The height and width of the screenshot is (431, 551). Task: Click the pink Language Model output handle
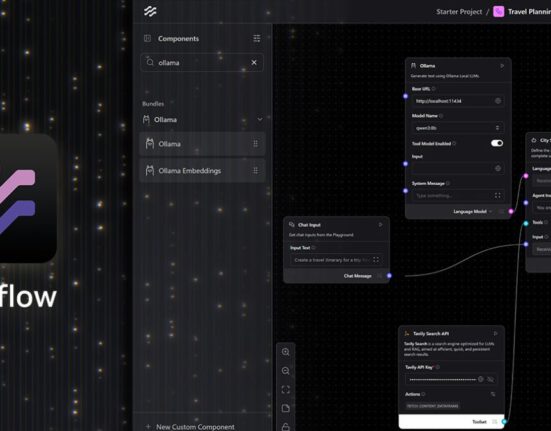(511, 211)
